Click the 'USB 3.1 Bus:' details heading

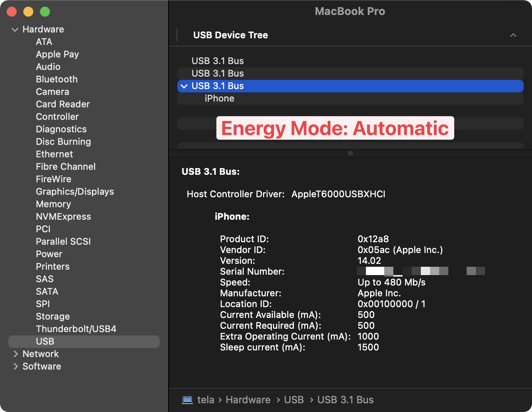click(x=211, y=172)
